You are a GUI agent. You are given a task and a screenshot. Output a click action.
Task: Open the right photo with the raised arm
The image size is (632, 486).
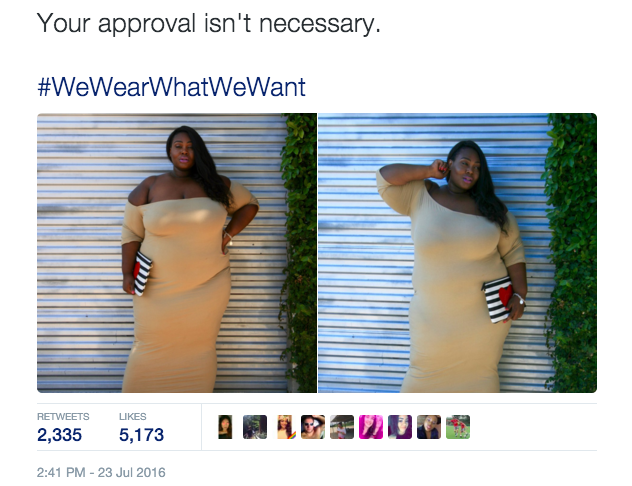(x=457, y=253)
